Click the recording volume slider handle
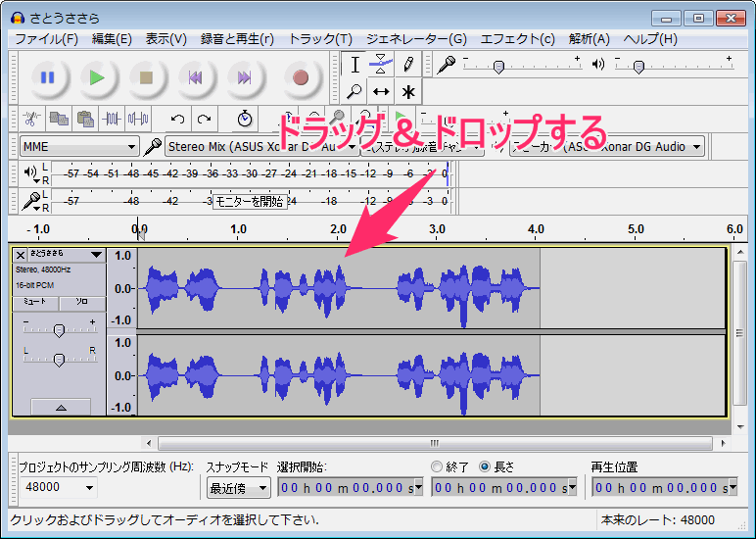Screen dimensions: 756x539 [499, 67]
